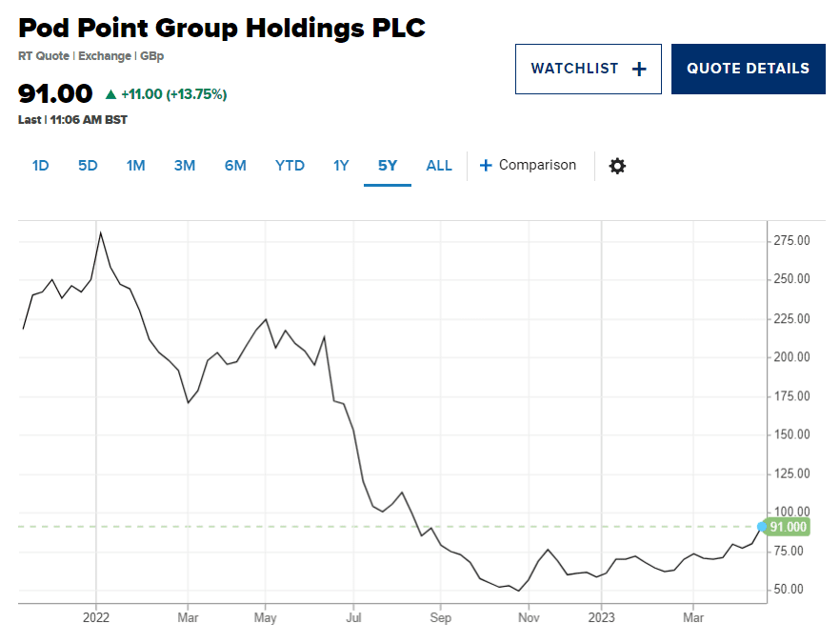Click the blue current-price dot on chart

point(761,526)
